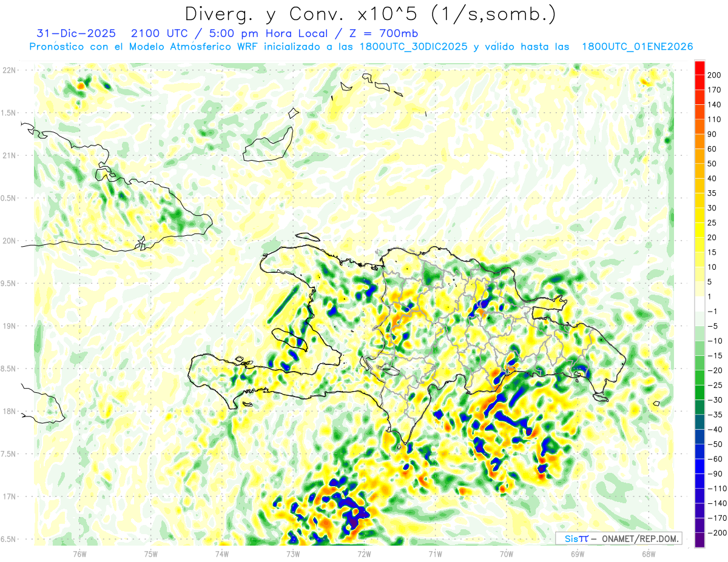Image resolution: width=728 pixels, height=562 pixels.
Task: Click the "68W" longitude label
Action: point(649,554)
